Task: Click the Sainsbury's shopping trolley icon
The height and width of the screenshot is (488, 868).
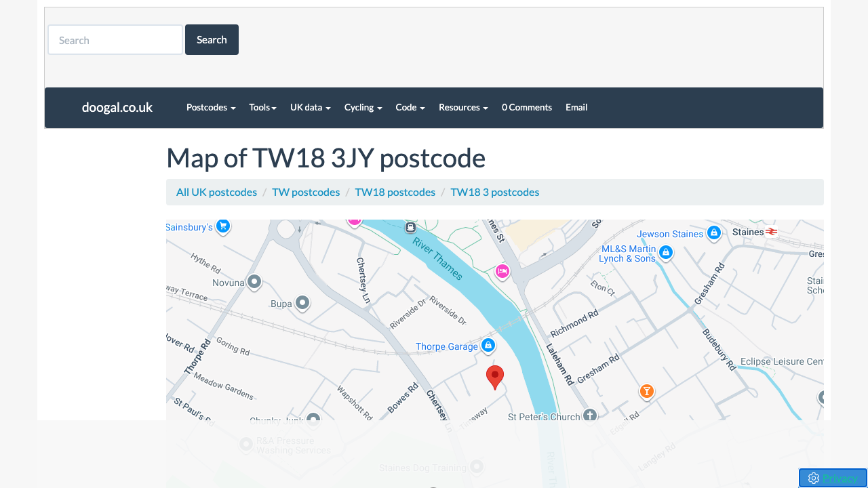Action: [x=223, y=226]
